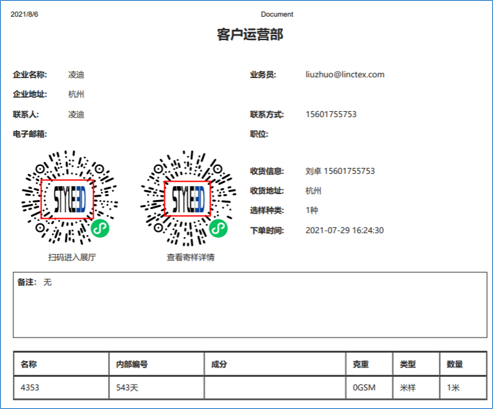Click the 查看寄样详情 QR code
This screenshot has height=410, width=494.
coord(188,199)
